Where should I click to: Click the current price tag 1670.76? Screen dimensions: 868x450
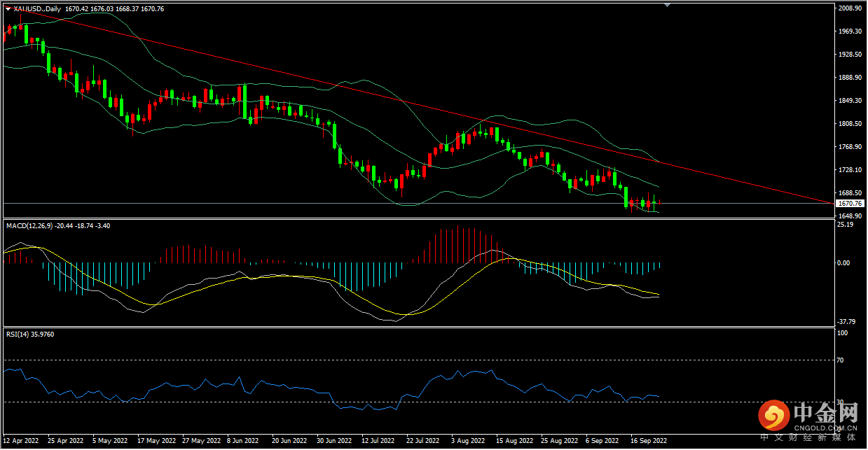click(848, 204)
